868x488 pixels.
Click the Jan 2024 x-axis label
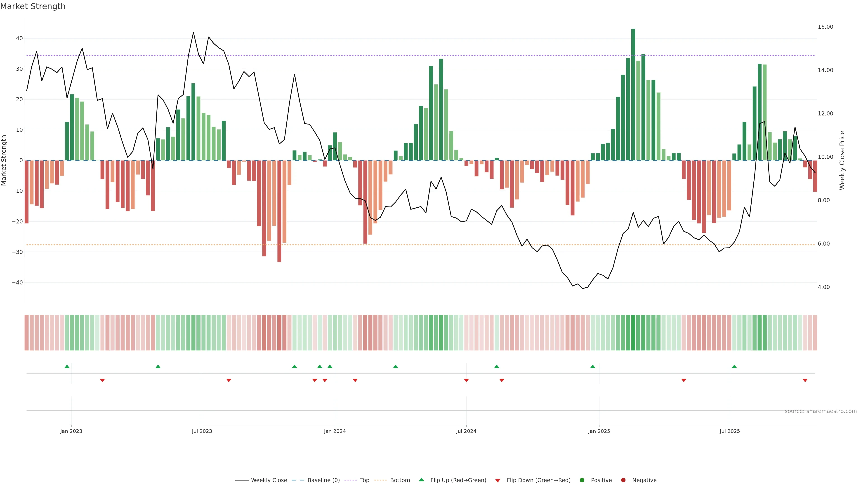[x=335, y=431]
